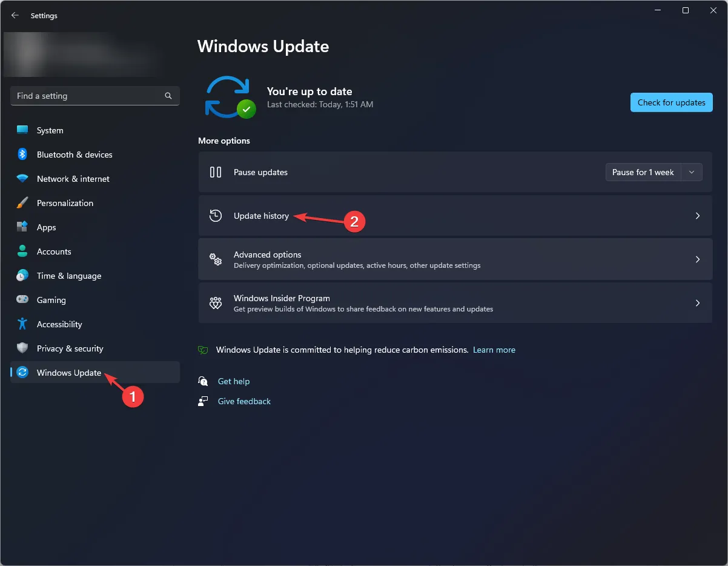The width and height of the screenshot is (728, 566).
Task: Click the Last checked: Today, 1:51 AM text
Action: pyautogui.click(x=320, y=104)
